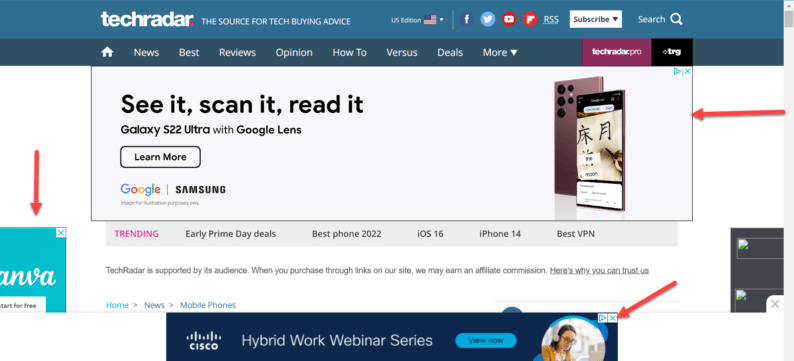Open Best VPN trending link
Screen dimensions: 794x361
coord(576,233)
